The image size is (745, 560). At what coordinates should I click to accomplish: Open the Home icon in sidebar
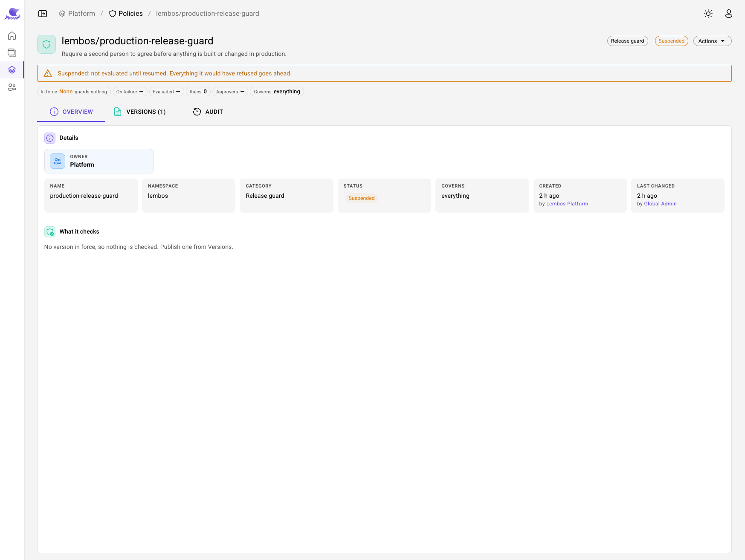coord(12,35)
